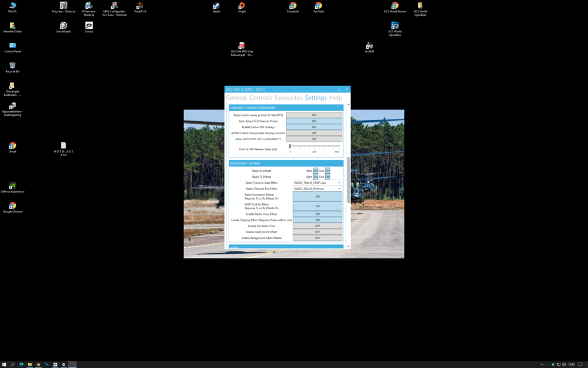The width and height of the screenshot is (588, 368).
Task: Launch VoiceAttack from the desktop
Action: 64,26
